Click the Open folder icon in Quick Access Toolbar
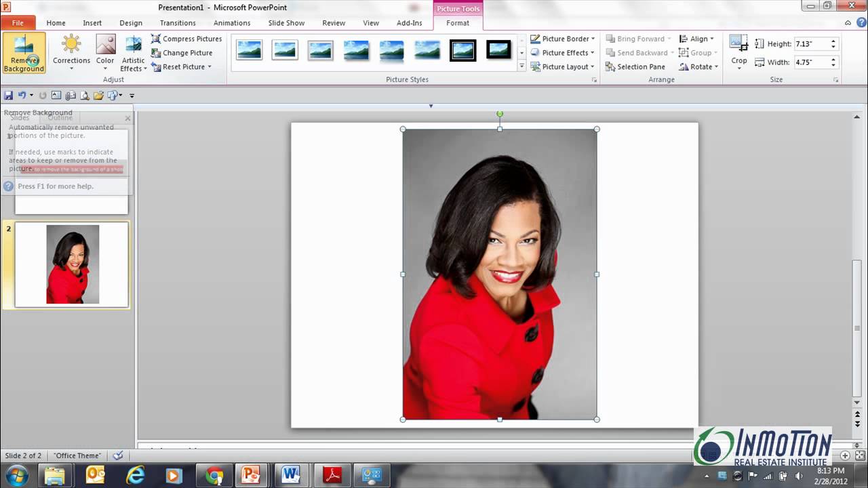The height and width of the screenshot is (488, 868). click(x=98, y=96)
